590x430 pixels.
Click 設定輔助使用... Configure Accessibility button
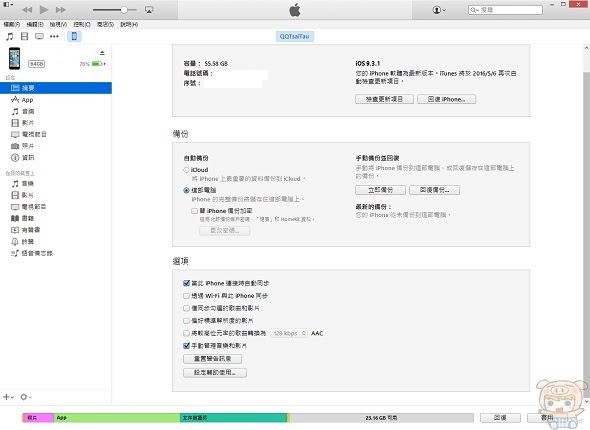pos(215,373)
